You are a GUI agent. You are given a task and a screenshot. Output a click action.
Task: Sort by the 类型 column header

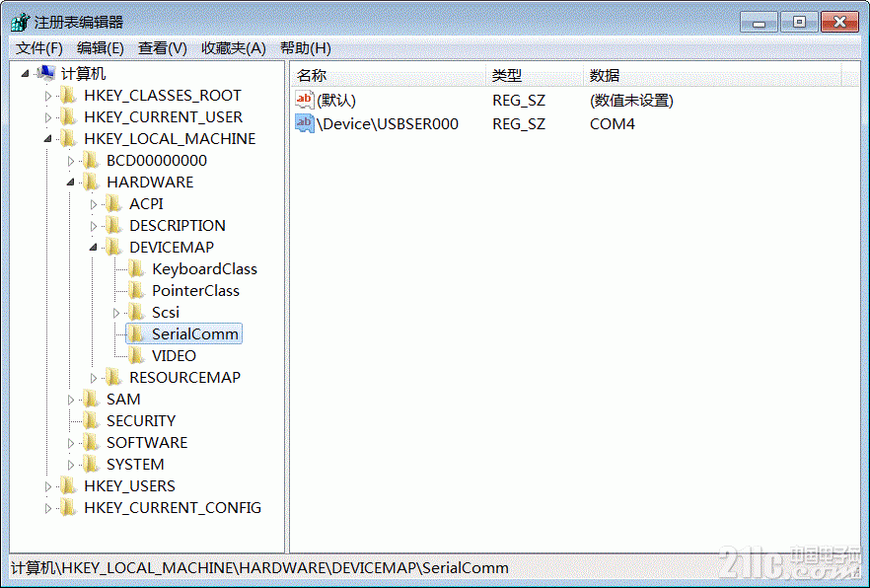(x=535, y=75)
